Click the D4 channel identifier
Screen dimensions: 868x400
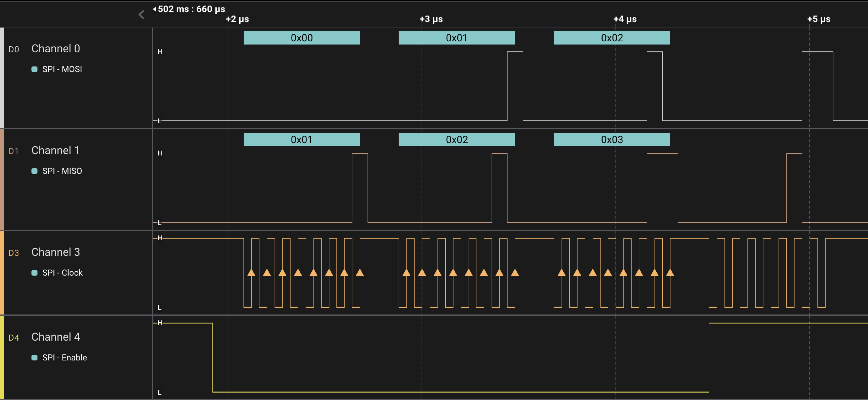pyautogui.click(x=14, y=338)
